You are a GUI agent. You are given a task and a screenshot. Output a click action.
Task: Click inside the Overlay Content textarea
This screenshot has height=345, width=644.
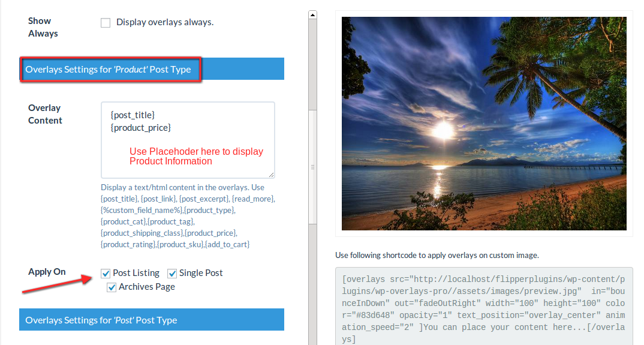click(188, 140)
